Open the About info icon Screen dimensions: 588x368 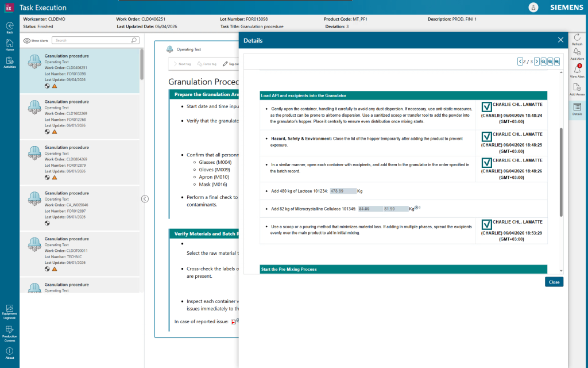pos(10,353)
